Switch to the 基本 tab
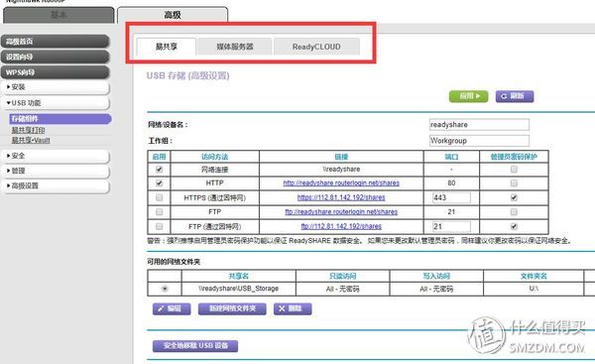 coord(59,15)
